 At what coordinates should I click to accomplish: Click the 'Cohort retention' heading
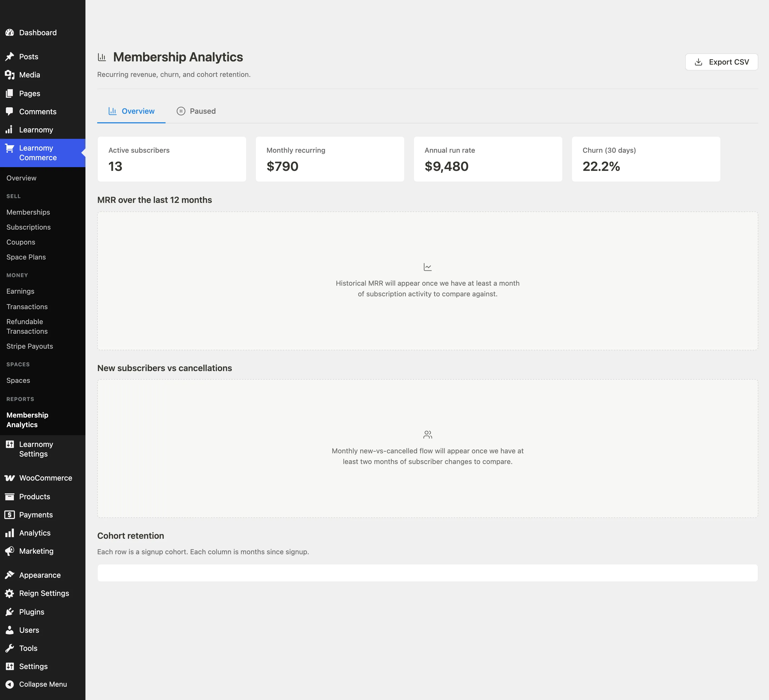(131, 536)
